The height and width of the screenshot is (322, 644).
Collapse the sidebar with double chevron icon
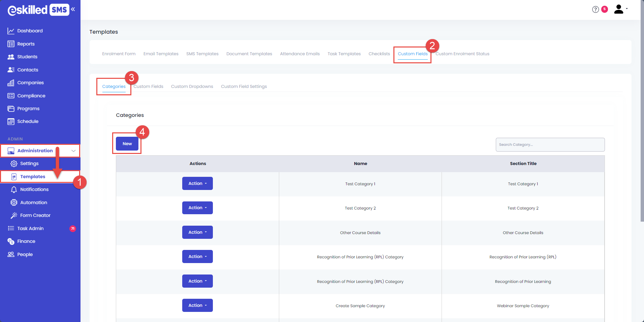point(73,9)
